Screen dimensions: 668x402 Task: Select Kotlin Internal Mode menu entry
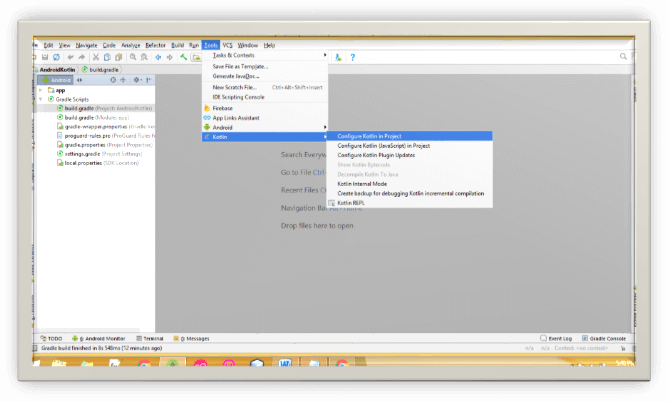coord(409,184)
